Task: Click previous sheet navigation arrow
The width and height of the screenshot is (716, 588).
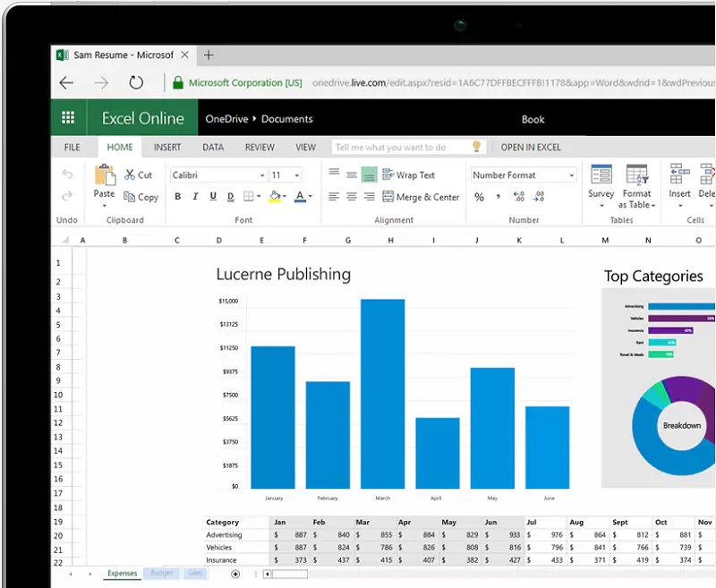Action: 71,574
